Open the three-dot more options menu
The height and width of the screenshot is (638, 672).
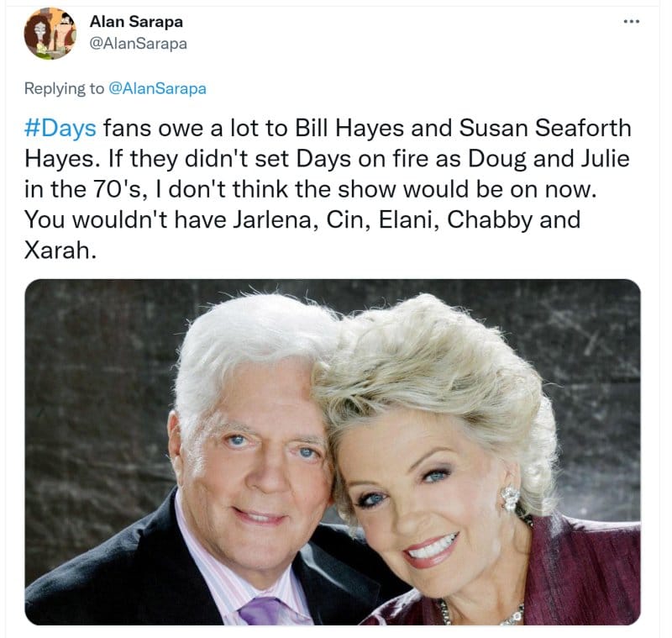pos(632,22)
